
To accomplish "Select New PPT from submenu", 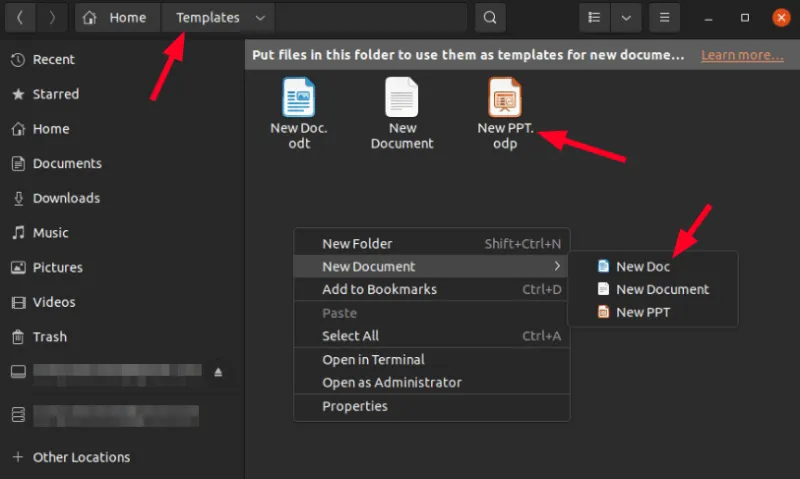I will 642,312.
